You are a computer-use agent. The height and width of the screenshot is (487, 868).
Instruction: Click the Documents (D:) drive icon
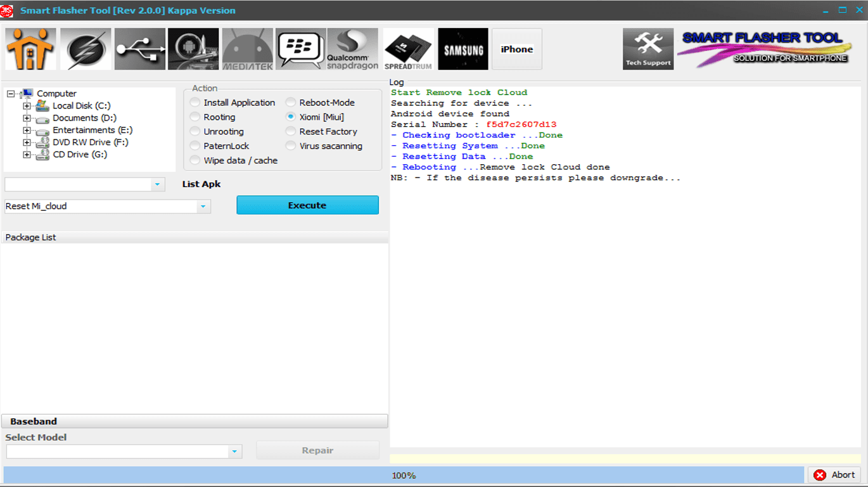(42, 118)
